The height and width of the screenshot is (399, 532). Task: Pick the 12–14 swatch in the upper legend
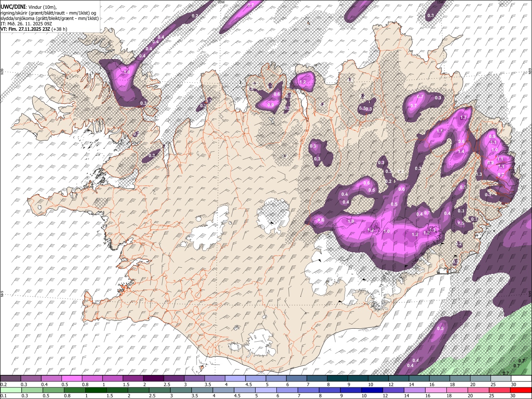(399, 379)
